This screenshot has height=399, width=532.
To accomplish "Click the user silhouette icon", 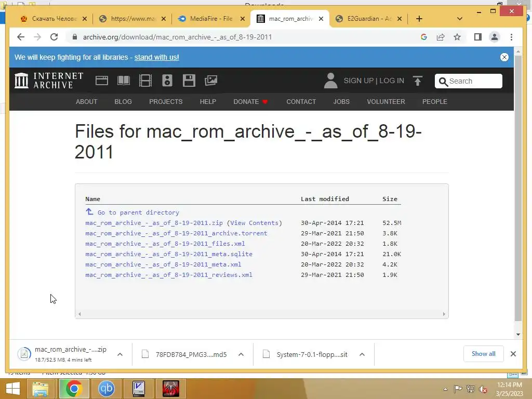I will tap(330, 81).
